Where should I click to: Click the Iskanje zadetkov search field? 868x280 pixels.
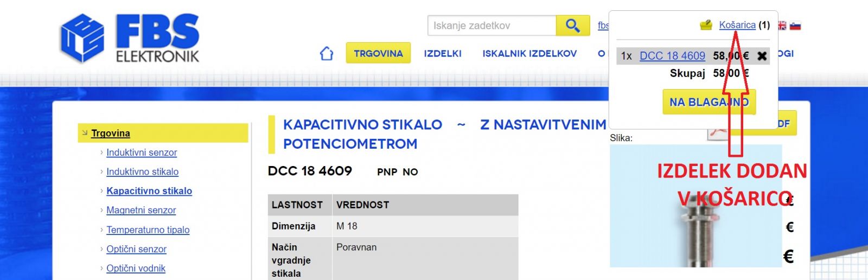493,26
